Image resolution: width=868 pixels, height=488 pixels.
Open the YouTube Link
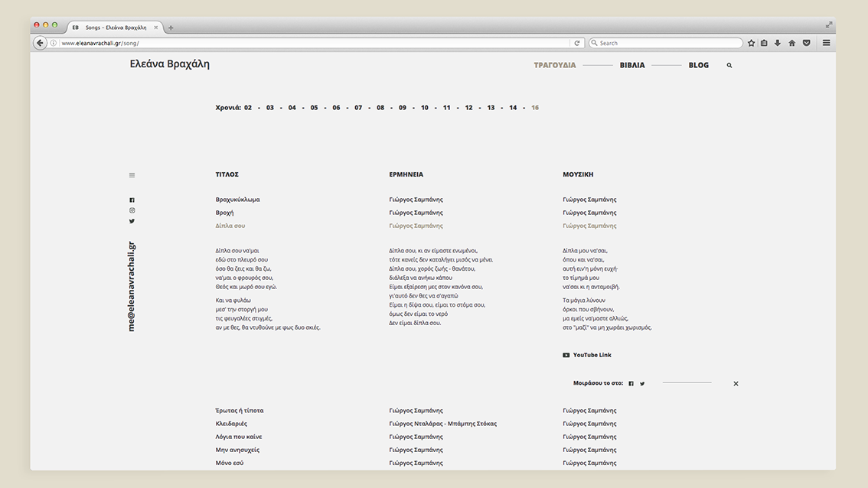click(592, 355)
